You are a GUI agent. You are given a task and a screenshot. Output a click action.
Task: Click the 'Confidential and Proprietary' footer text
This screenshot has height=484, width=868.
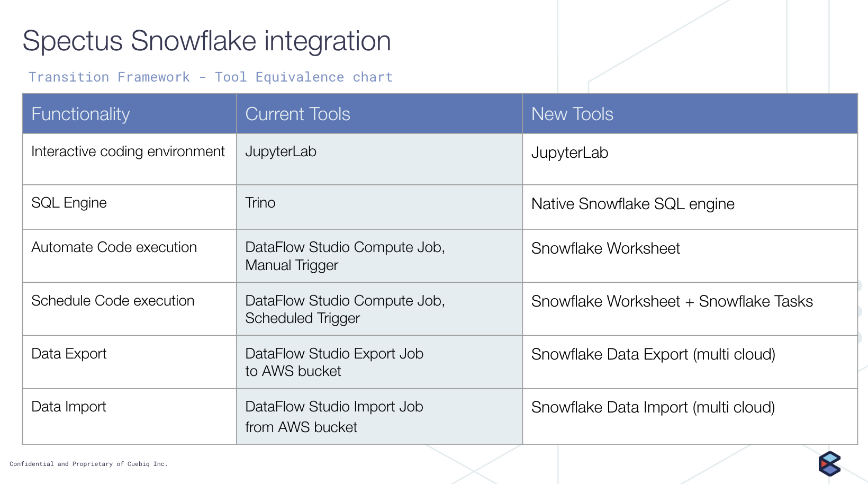(x=88, y=464)
